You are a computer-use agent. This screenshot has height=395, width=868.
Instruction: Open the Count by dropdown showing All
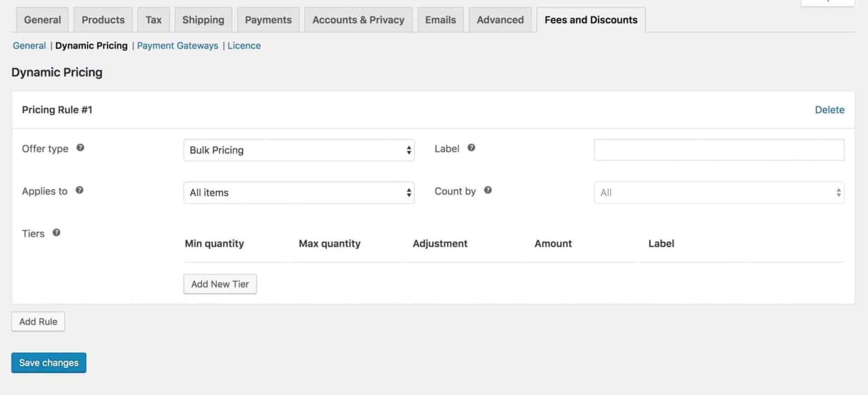point(719,193)
